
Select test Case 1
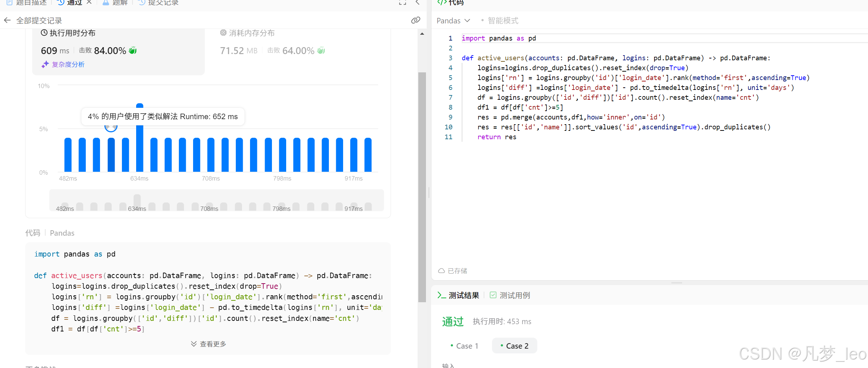coord(464,346)
